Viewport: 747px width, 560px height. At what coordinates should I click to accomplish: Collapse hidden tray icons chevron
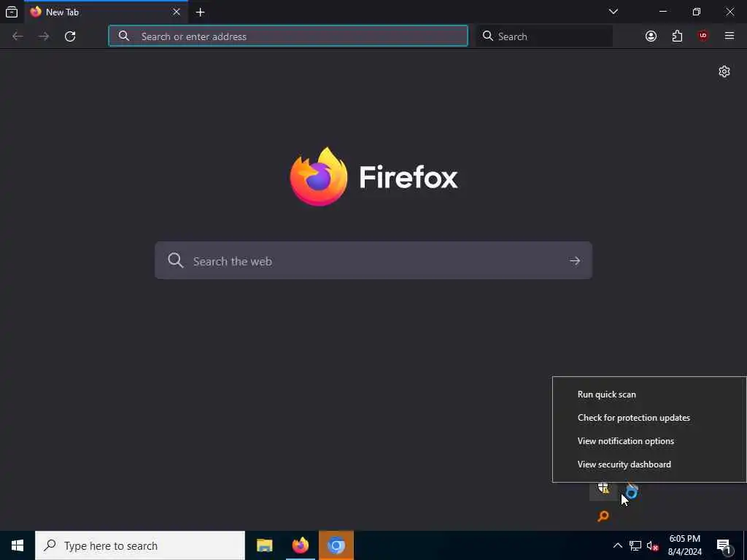(617, 545)
